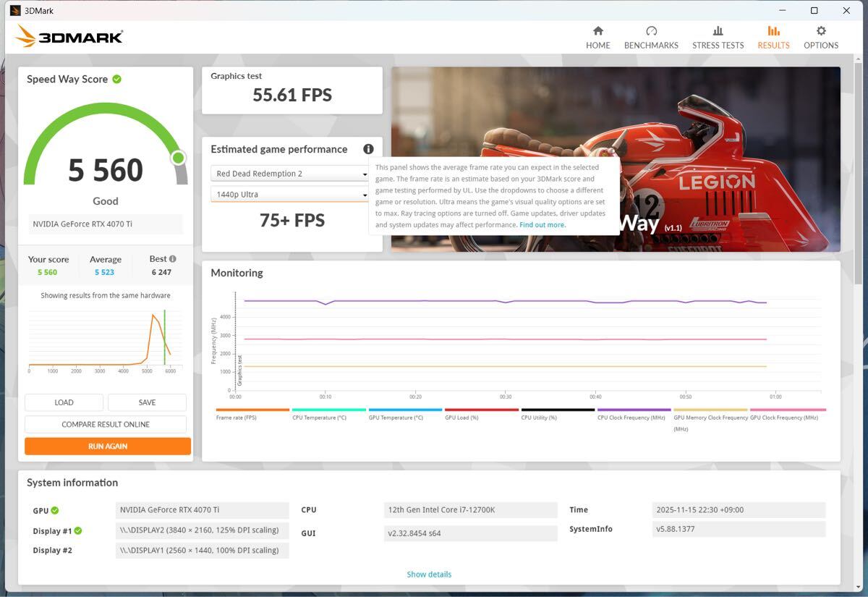Open Stress Tests bar chart icon
The image size is (868, 597).
coord(718,31)
